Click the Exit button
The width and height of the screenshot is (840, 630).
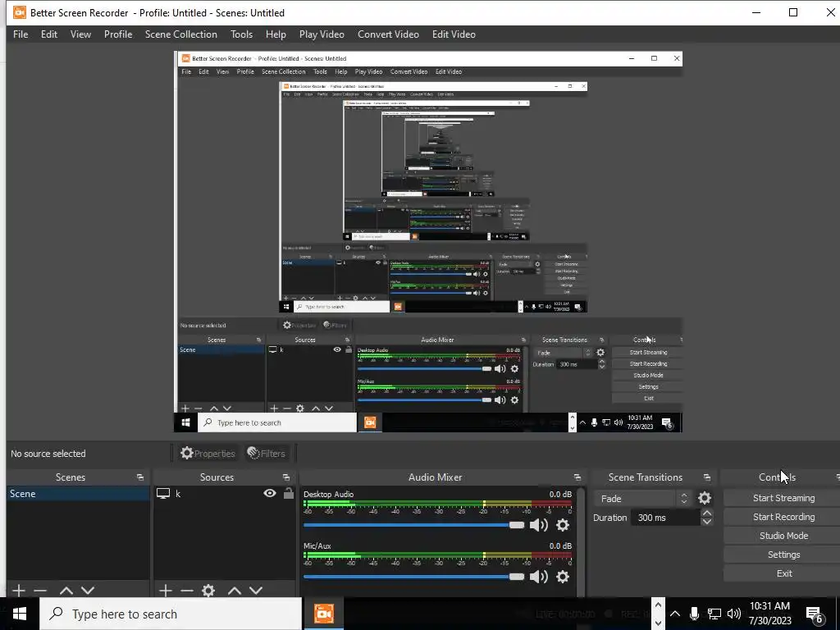(x=783, y=573)
